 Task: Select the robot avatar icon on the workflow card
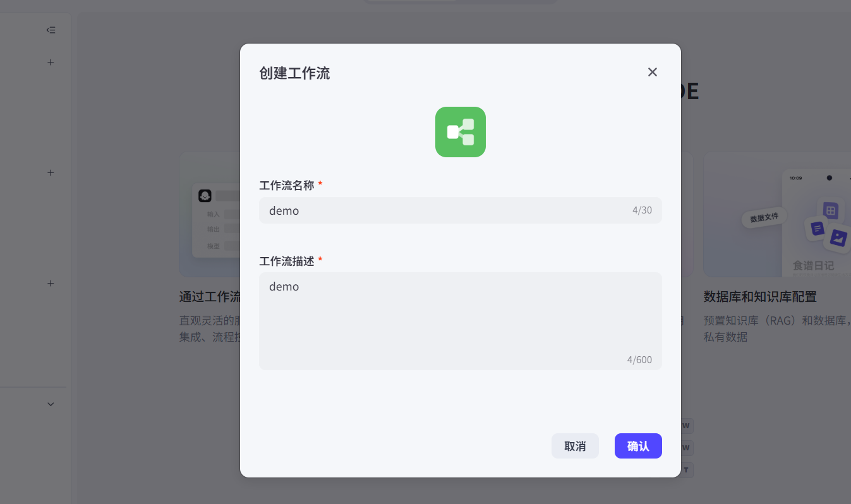(x=203, y=196)
